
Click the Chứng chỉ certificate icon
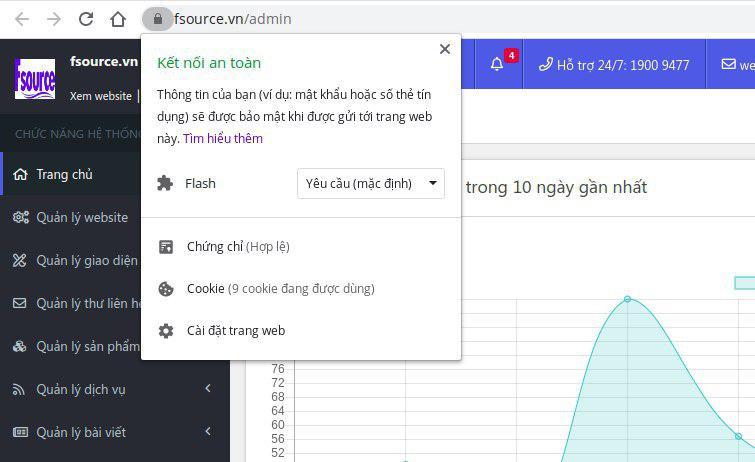[166, 247]
